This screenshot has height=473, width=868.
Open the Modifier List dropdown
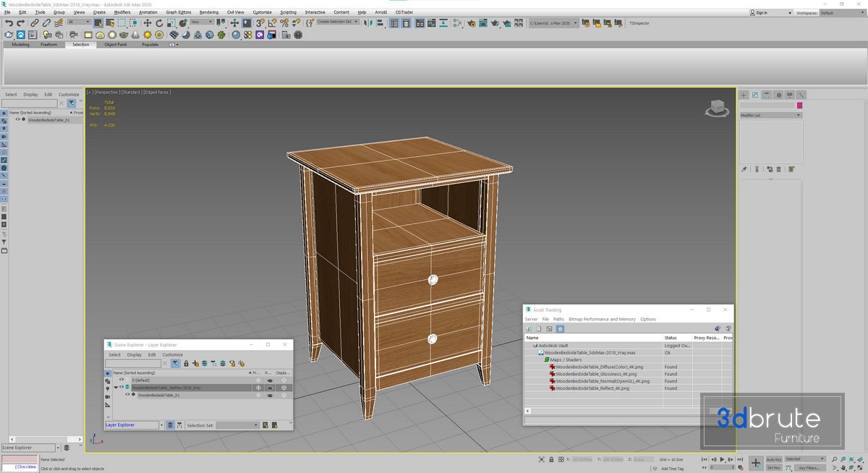click(x=770, y=115)
